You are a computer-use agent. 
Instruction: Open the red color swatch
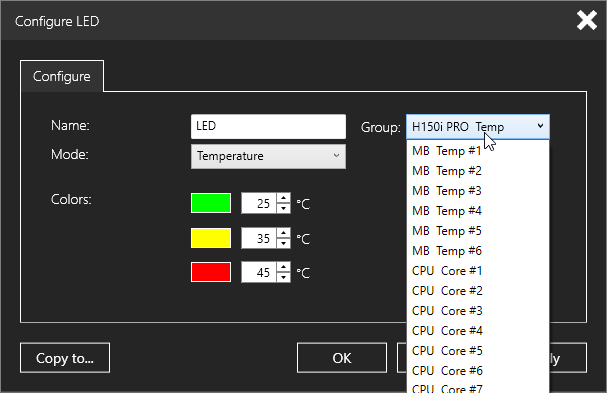coord(211,272)
